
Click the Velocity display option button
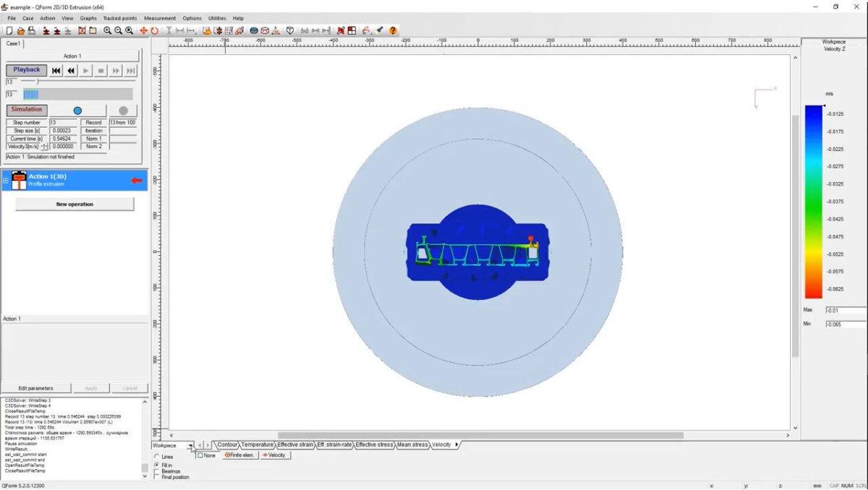276,455
